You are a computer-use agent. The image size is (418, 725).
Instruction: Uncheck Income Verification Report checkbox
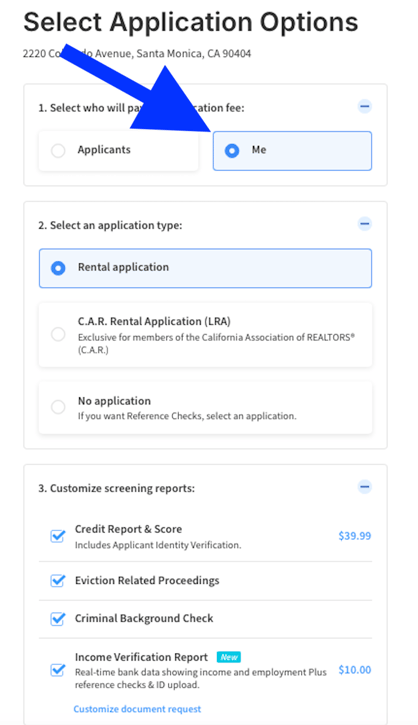pos(58,670)
